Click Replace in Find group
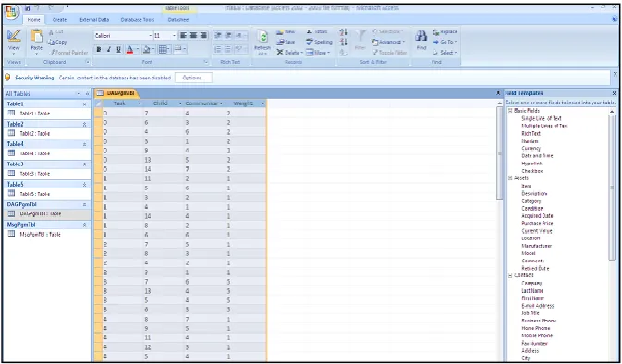This screenshot has width=622, height=364. click(x=445, y=31)
